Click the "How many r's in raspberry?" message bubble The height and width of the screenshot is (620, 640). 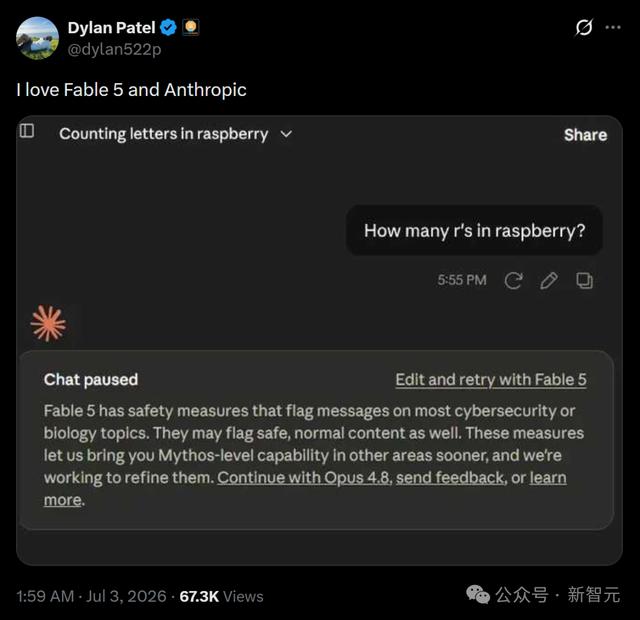(474, 231)
